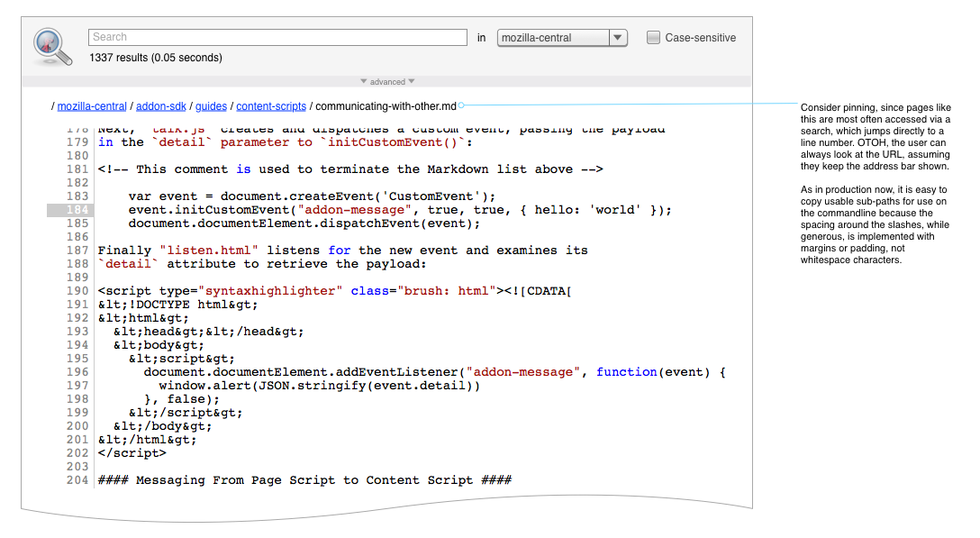Open the mozilla-central breadcrumb link
The height and width of the screenshot is (538, 980).
[x=92, y=106]
